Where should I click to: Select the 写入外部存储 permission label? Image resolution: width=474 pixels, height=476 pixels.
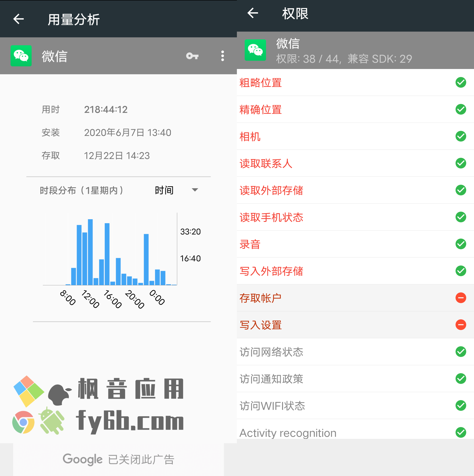tap(271, 271)
